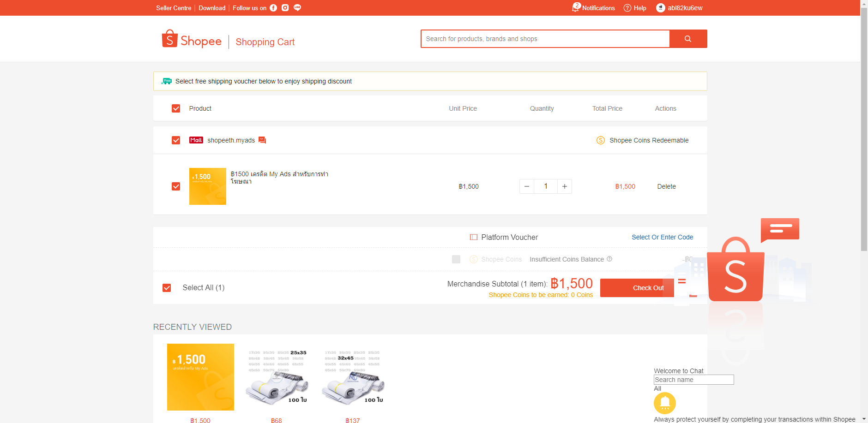Click the Mall badge next to shopeeth.myads
The image size is (868, 423).
[196, 140]
